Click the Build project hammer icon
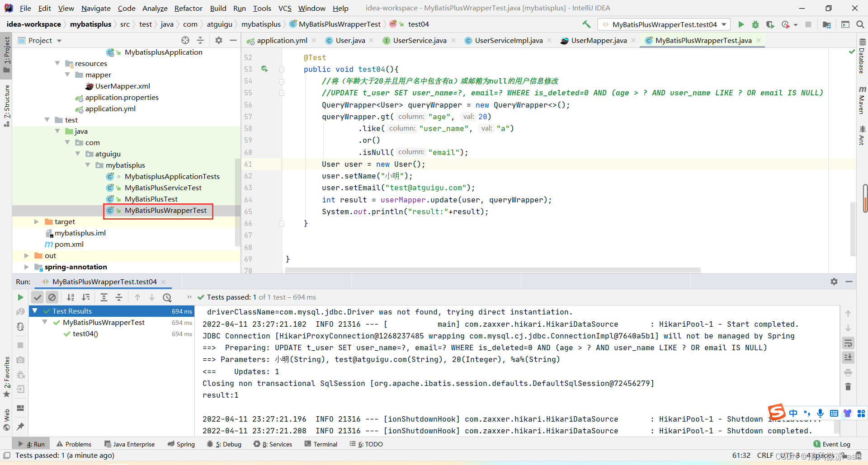 tap(586, 24)
